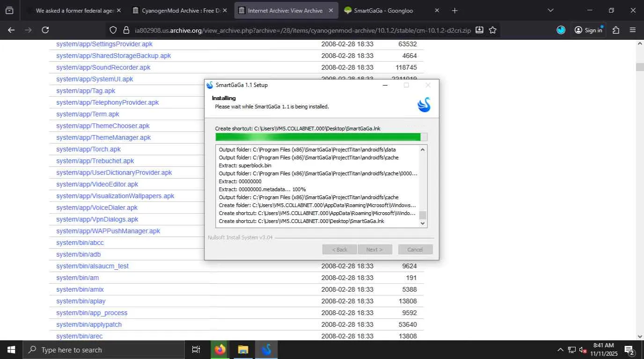Select the SmartGaGa installer taskbar icon

point(266,350)
